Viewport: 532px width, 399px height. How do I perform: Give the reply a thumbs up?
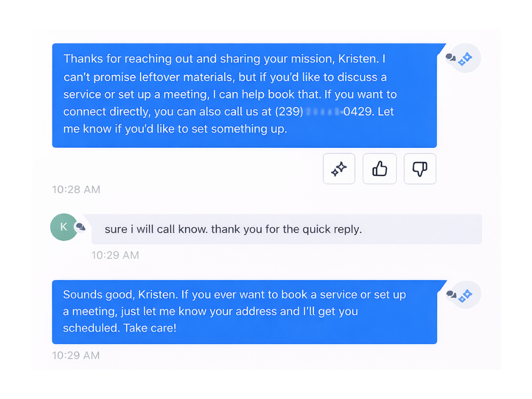[x=379, y=169]
